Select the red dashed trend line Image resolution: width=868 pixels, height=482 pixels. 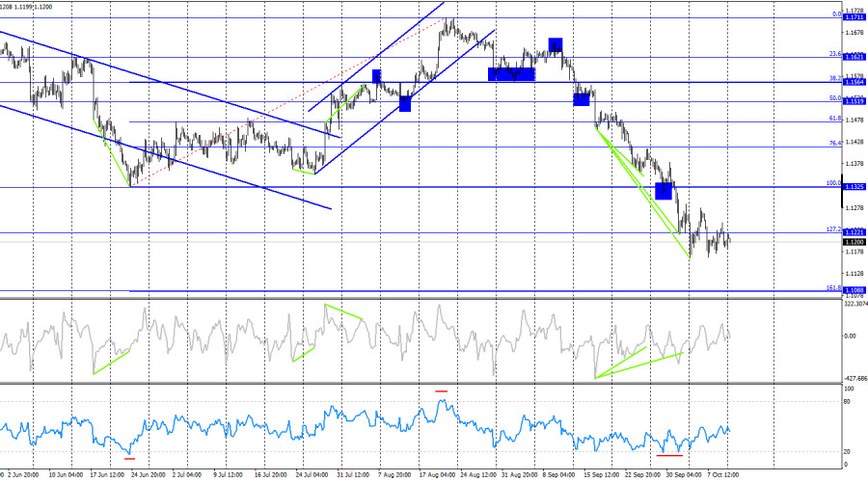pyautogui.click(x=287, y=102)
